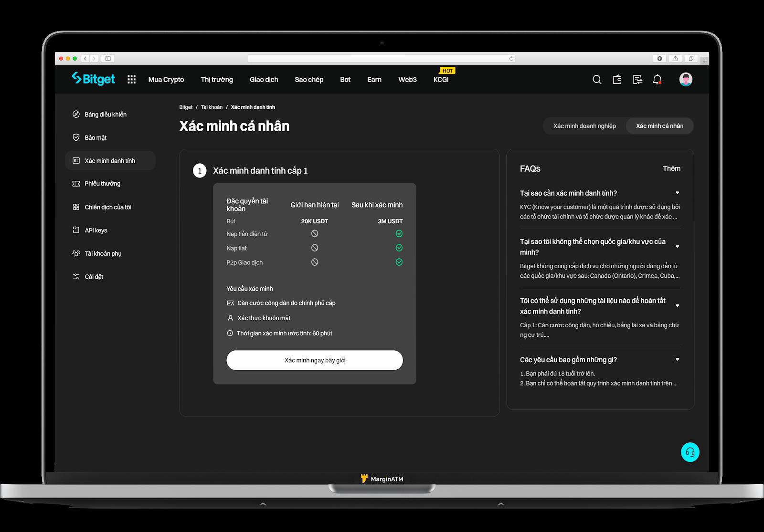Open Cài đặt in sidebar
This screenshot has height=532, width=764.
pos(88,277)
